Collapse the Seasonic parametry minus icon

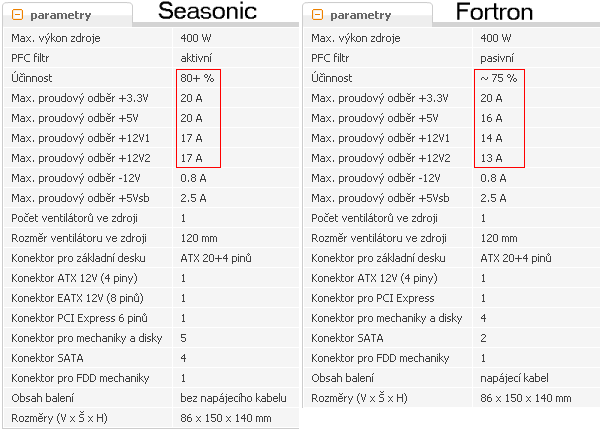coord(17,16)
